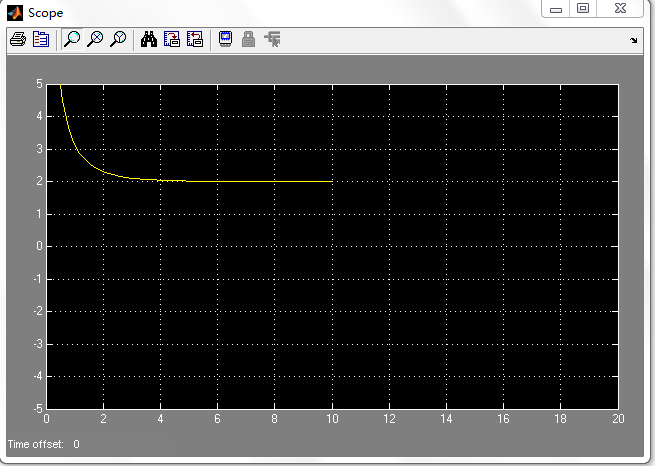Click the "Time offset:" label text

click(x=36, y=444)
